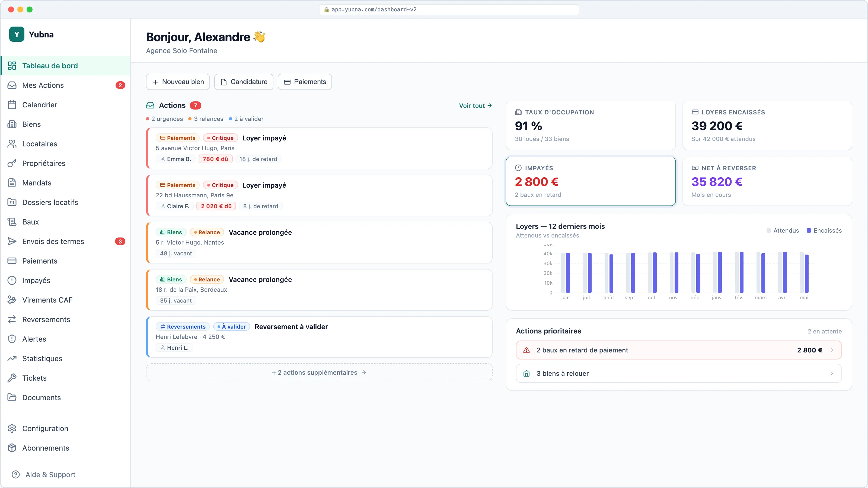Screen dimensions: 868x488
Task: Click the Reversements category badge
Action: (x=183, y=327)
